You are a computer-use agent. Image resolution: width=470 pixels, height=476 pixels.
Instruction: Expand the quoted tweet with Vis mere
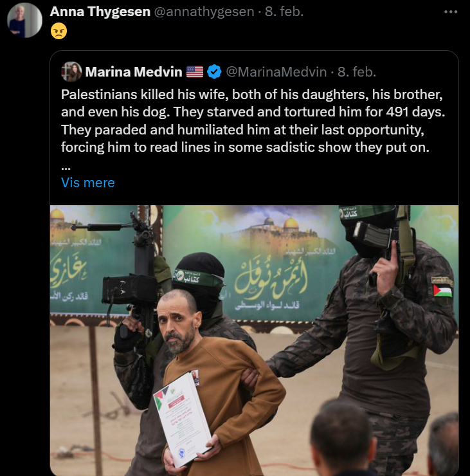(87, 183)
